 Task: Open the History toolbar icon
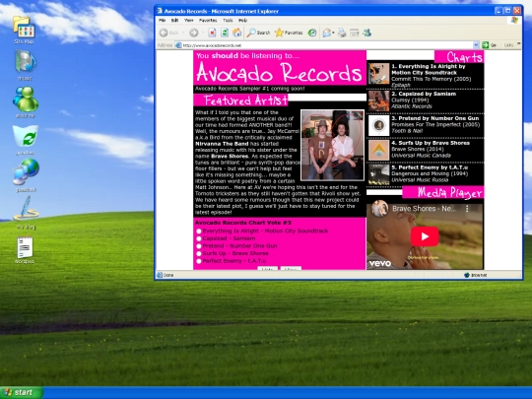tap(312, 33)
